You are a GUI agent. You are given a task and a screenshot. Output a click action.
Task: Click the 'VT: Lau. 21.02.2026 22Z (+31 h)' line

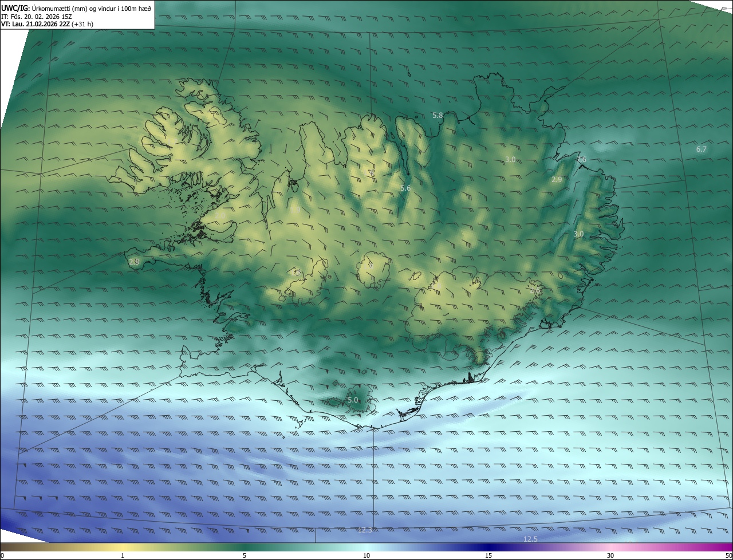[47, 24]
